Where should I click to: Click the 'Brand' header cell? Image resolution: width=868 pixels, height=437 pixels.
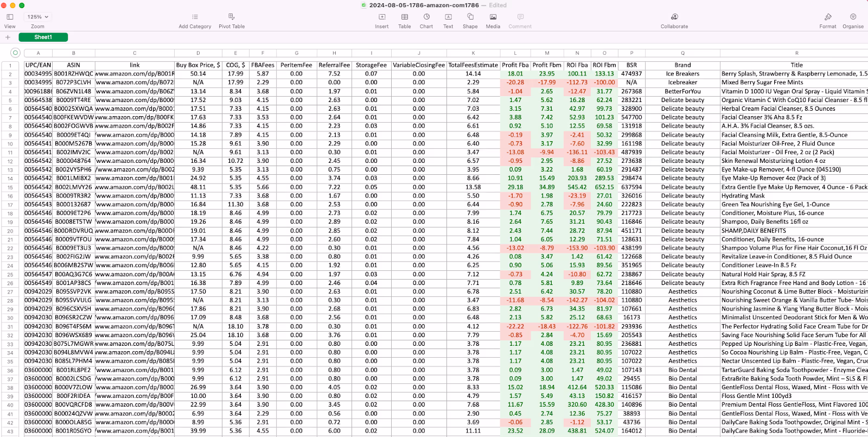click(682, 65)
